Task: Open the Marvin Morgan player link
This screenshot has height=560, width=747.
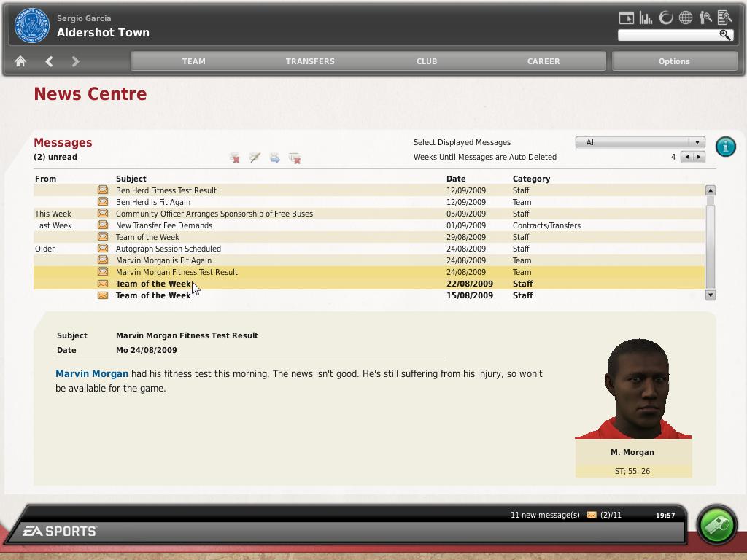Action: [x=92, y=373]
